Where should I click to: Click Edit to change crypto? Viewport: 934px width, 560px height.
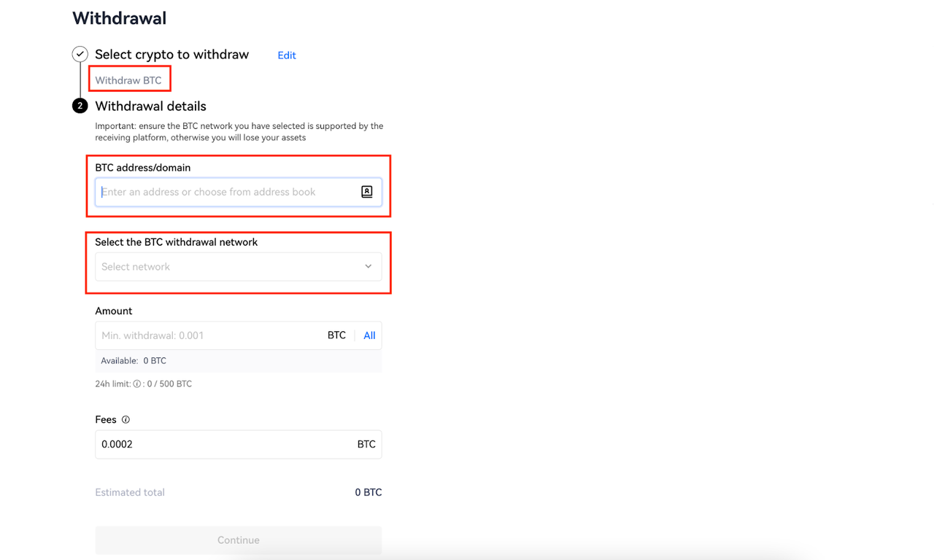pos(287,55)
